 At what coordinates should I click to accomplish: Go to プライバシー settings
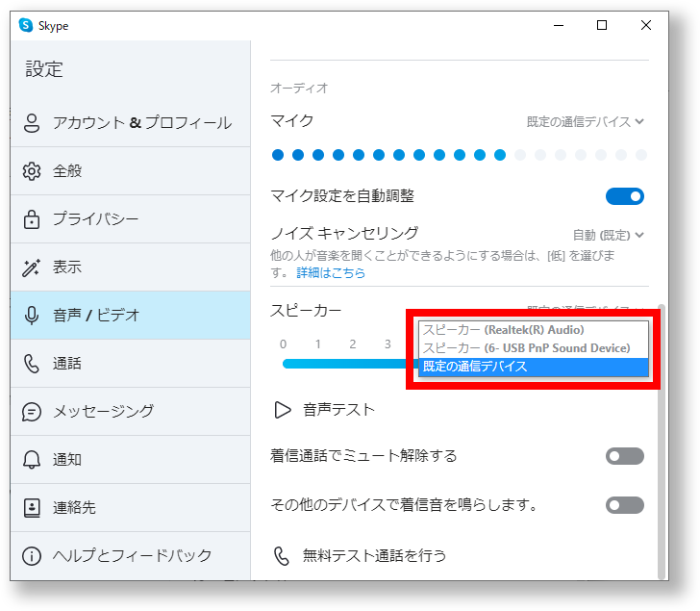click(131, 219)
